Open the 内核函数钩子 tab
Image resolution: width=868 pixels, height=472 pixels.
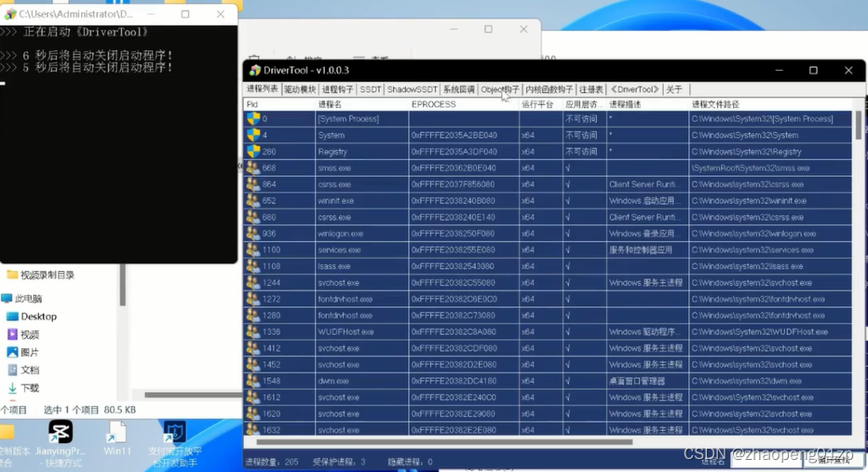(x=549, y=89)
